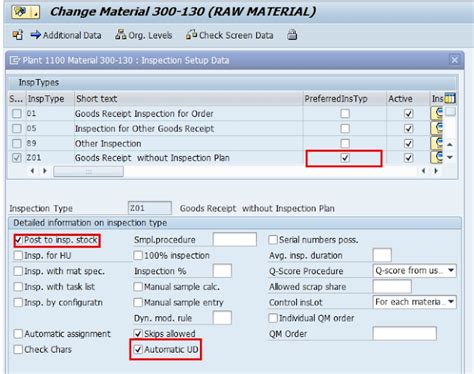The height and width of the screenshot is (374, 474).
Task: Enable Manual sample entry
Action: coord(138,302)
